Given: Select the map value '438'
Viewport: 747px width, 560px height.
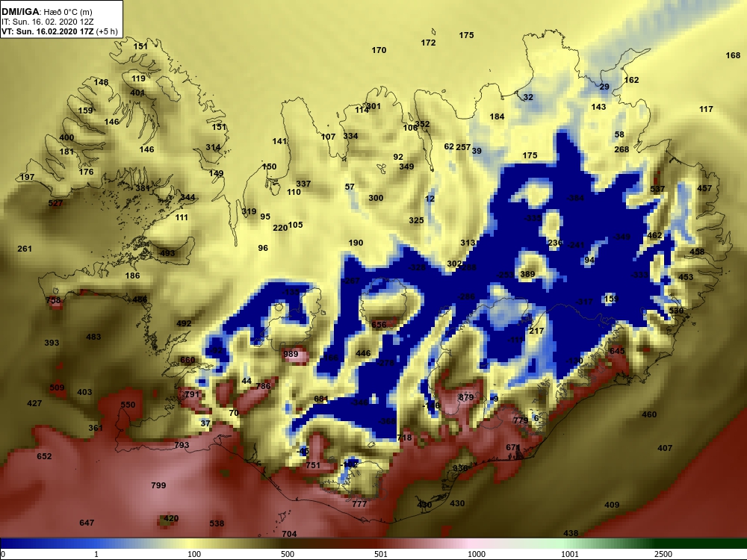Looking at the screenshot, I should point(571,533).
